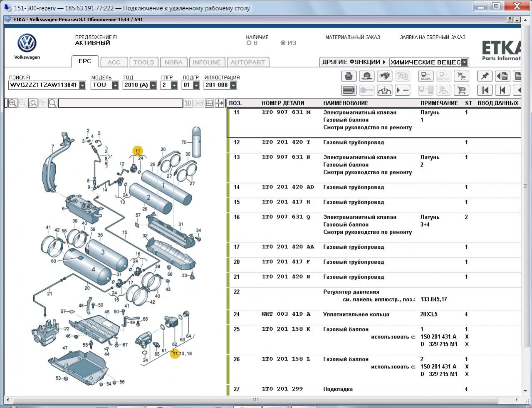Zoom out of the illustration
Viewport: 532px width, 408px height.
[x=23, y=103]
